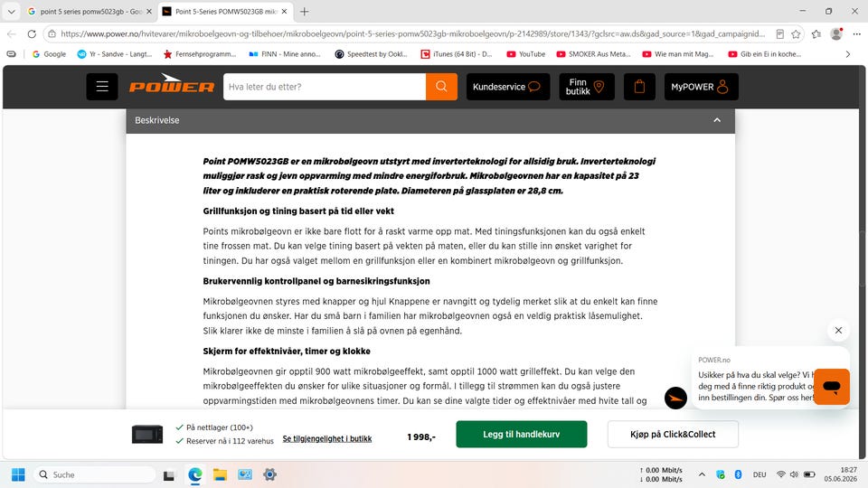Open the Windows Start menu
Viewport: 868px width, 488px height.
pos(18,474)
